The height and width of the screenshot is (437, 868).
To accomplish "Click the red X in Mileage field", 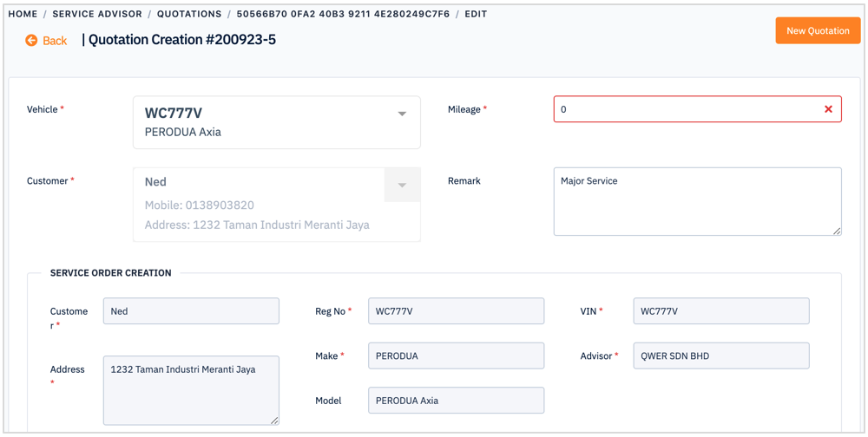I will point(828,109).
